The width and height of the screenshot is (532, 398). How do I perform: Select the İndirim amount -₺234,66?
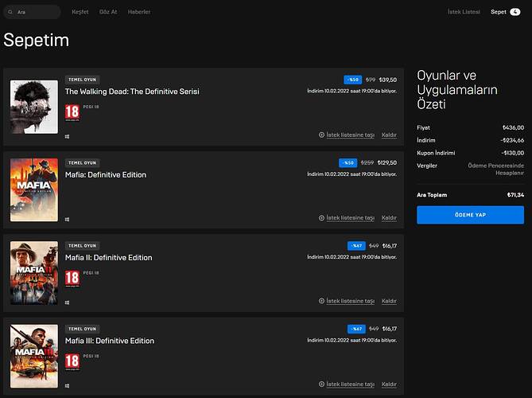tap(512, 140)
